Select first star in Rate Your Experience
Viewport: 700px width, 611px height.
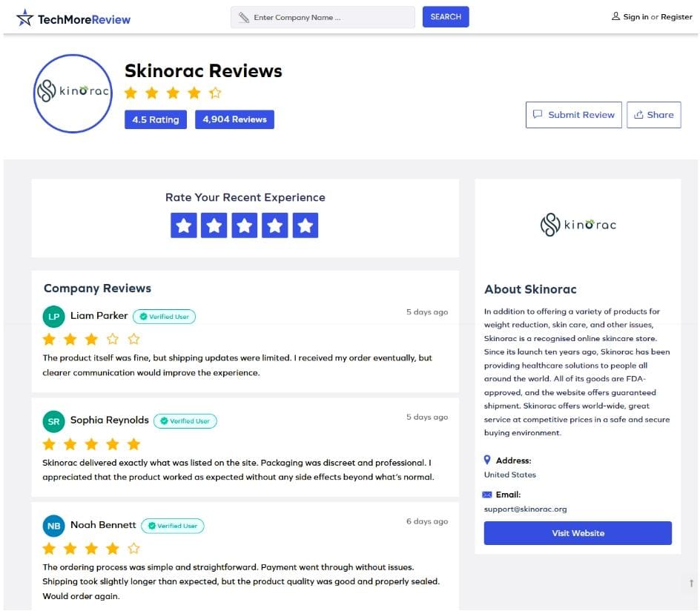(x=183, y=225)
